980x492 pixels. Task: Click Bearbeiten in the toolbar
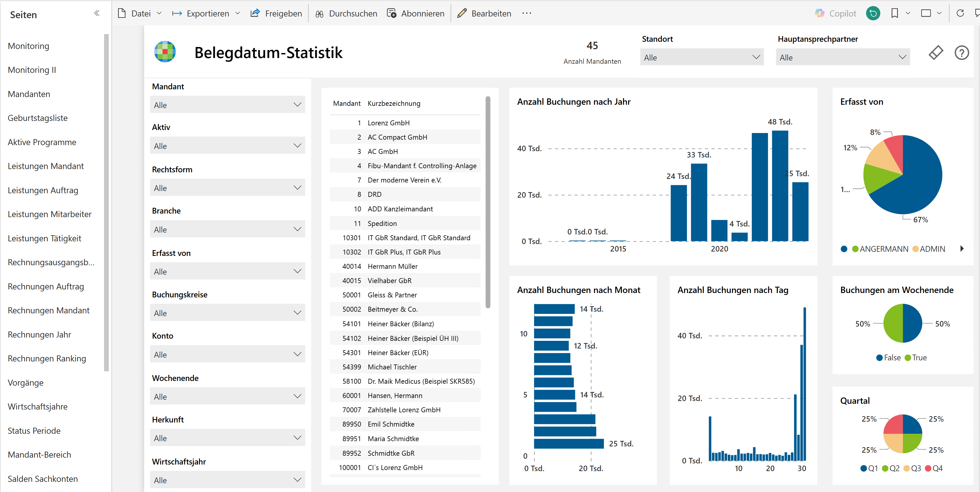484,13
